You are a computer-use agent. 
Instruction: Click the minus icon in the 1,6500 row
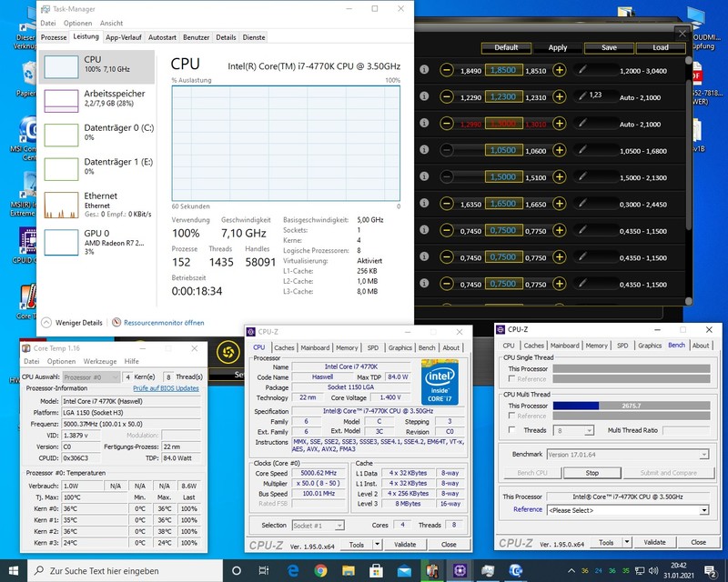pyautogui.click(x=447, y=204)
